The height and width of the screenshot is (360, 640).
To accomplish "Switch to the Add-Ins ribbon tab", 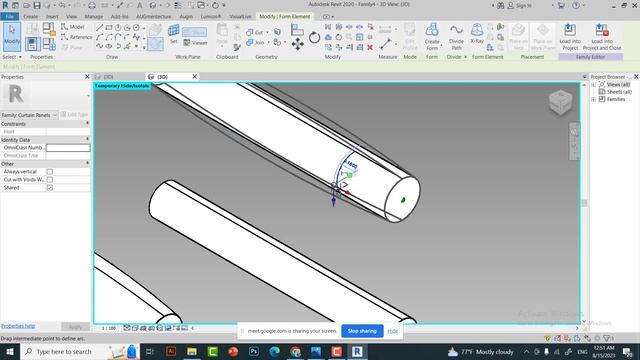I will (119, 16).
